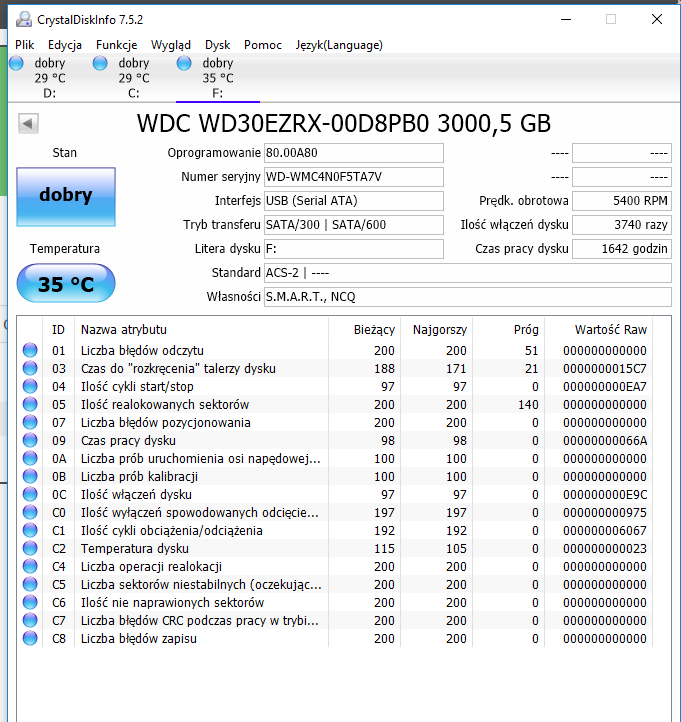
Task: Click raw value 0000000015C7
Action: coord(605,368)
